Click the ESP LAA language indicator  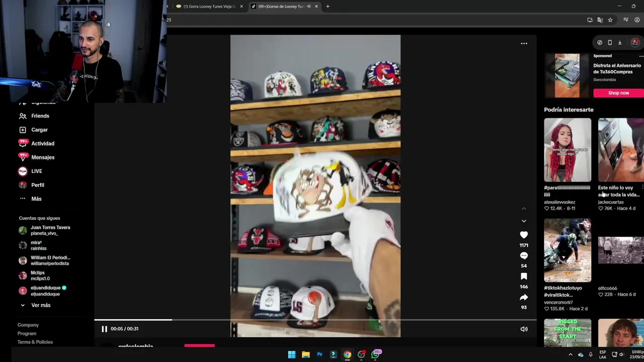coord(603,354)
